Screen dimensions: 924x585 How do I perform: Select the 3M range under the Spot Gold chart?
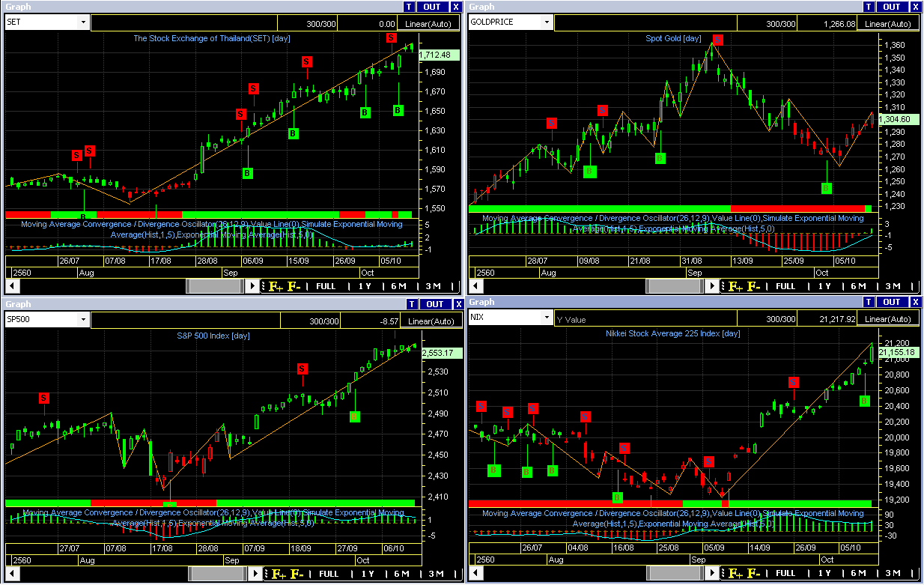(893, 286)
